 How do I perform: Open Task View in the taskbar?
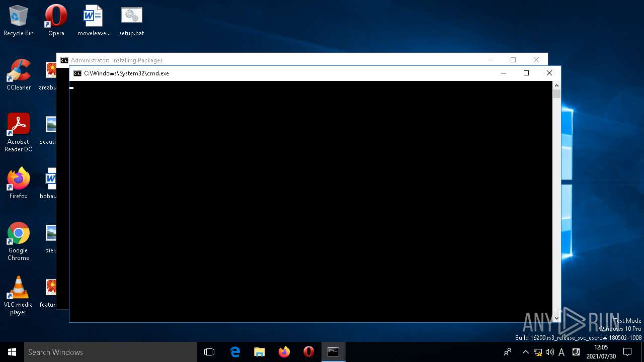(209, 352)
